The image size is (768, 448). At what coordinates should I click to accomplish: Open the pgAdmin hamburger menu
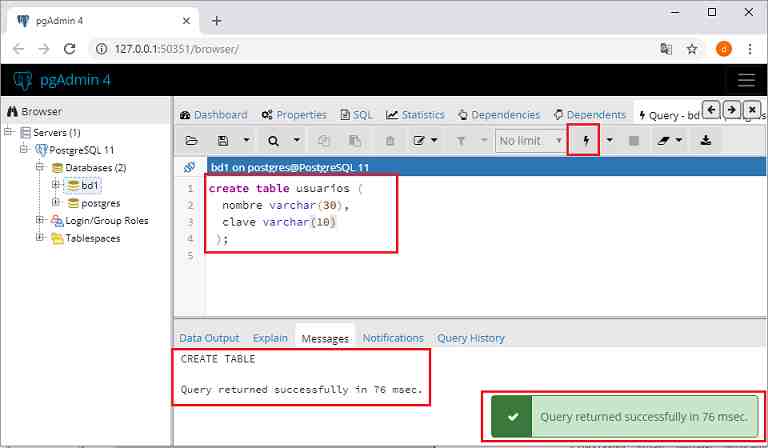coord(746,80)
